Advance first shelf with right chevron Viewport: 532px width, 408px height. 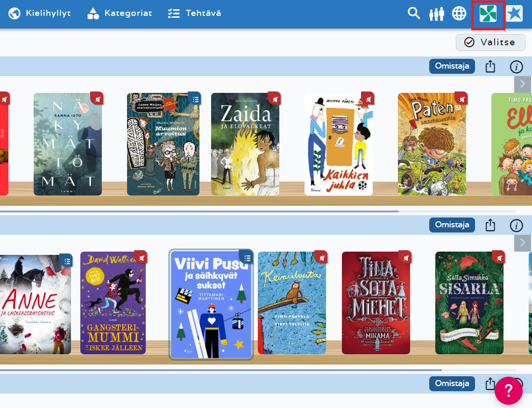tap(523, 84)
